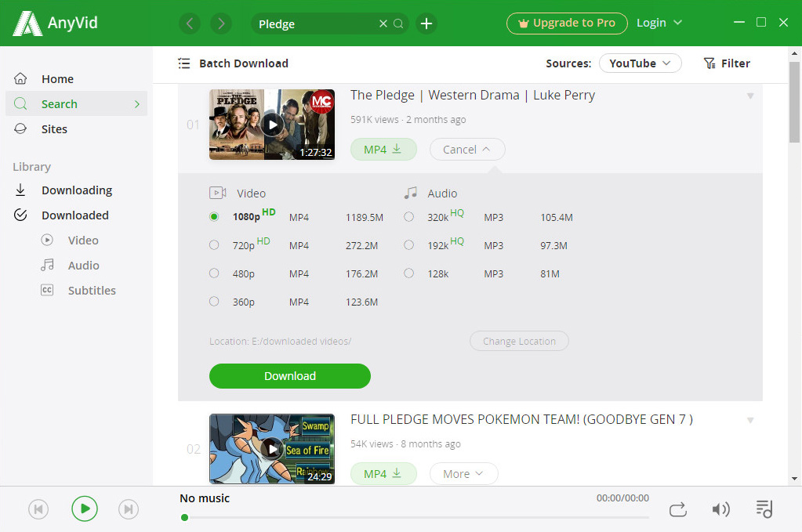Select 720p HD video quality
This screenshot has height=532, width=802.
[x=214, y=245]
